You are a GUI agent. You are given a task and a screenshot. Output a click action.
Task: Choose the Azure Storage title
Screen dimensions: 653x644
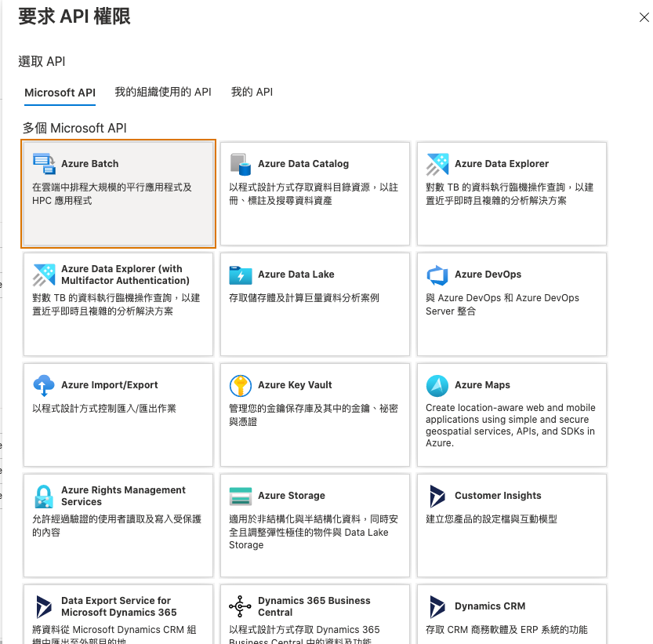tap(292, 495)
